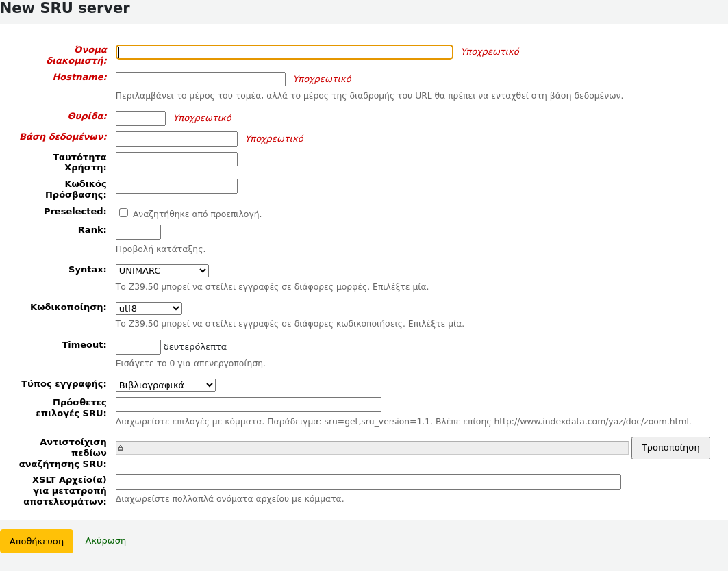
Task: Focus the Πρόσθετες επιλογές SRU field
Action: (248, 405)
